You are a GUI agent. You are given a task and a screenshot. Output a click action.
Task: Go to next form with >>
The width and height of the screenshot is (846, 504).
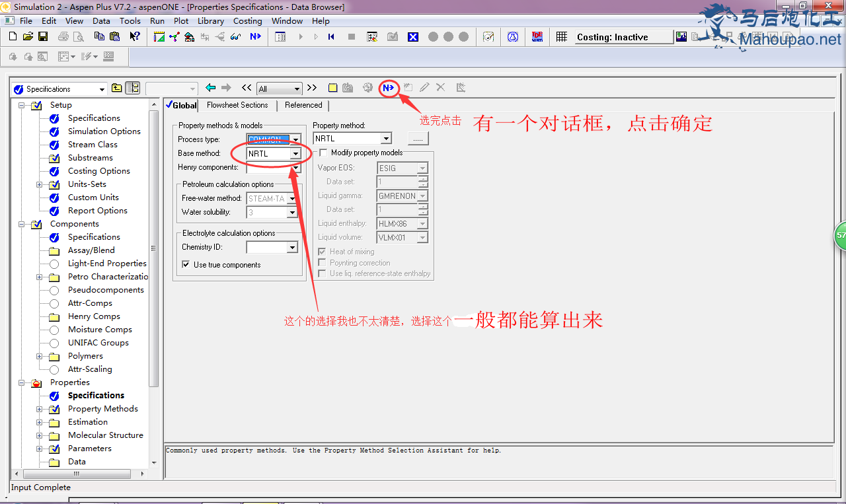tap(312, 87)
